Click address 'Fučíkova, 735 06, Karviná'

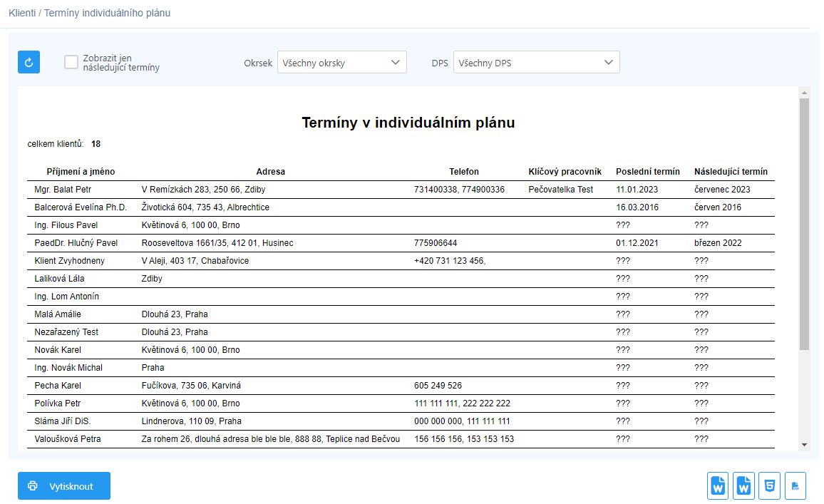(191, 386)
